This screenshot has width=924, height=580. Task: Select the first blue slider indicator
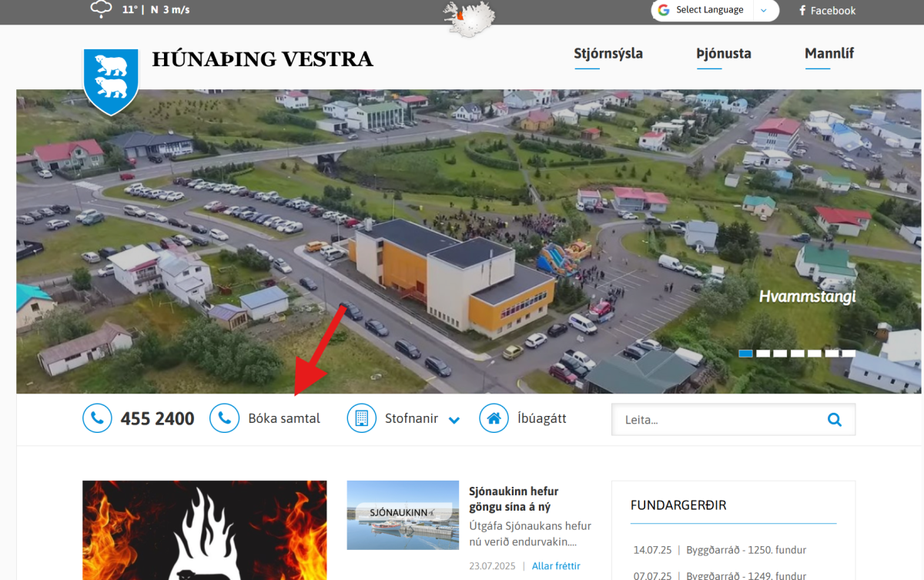[x=745, y=354]
